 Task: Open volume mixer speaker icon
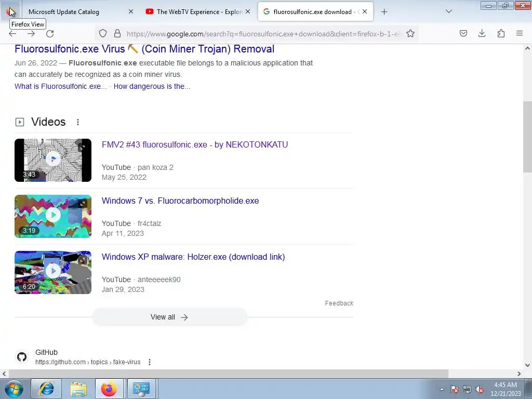tap(480, 389)
